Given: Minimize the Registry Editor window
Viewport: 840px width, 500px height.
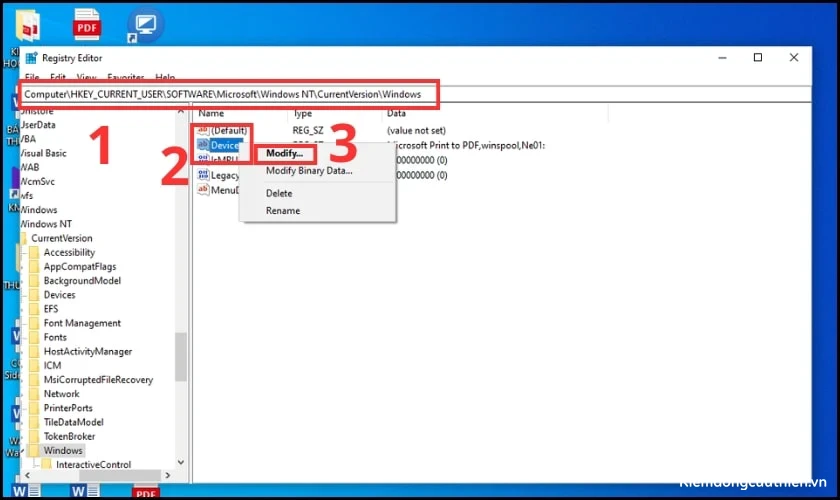Looking at the screenshot, I should [x=722, y=57].
